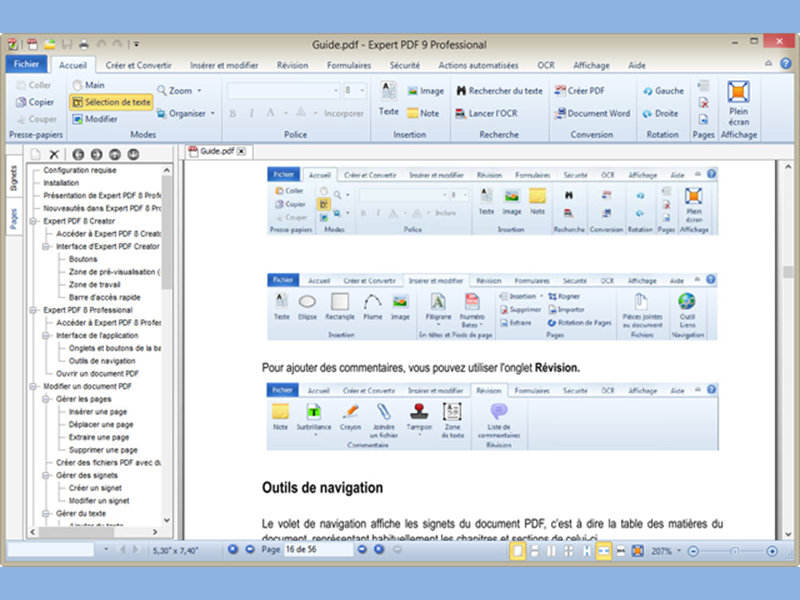Open quick access toolbar customize arrow
Image resolution: width=800 pixels, height=600 pixels.
point(137,44)
